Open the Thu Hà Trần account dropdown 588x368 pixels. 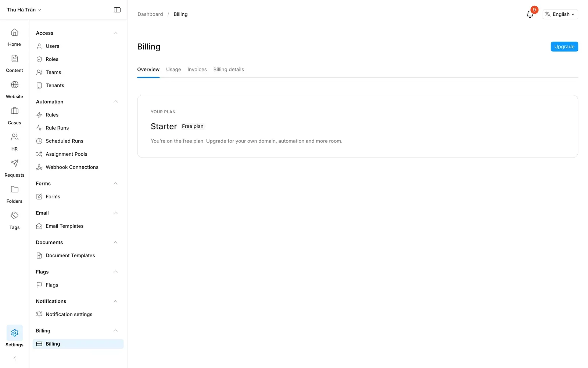[x=24, y=10]
